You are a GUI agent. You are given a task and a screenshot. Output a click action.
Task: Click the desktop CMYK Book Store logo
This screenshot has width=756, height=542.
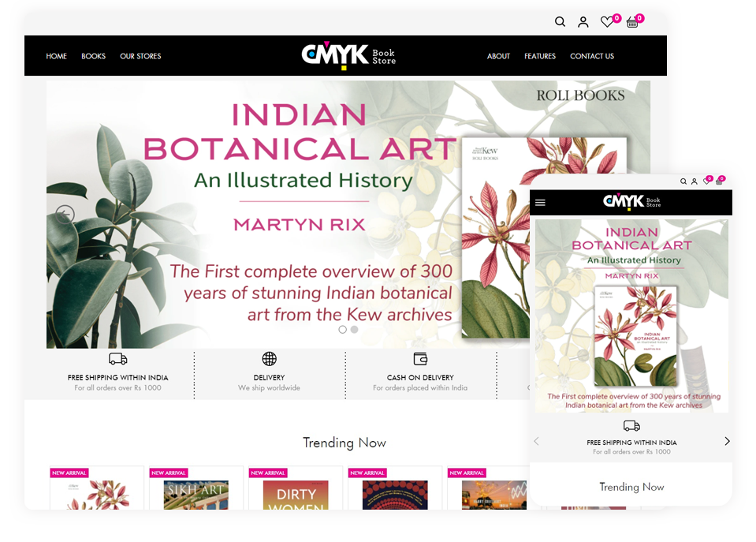tap(348, 55)
